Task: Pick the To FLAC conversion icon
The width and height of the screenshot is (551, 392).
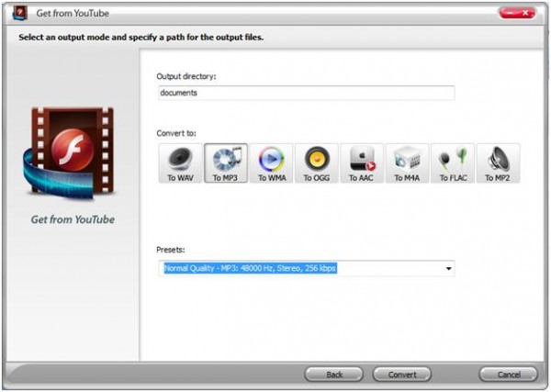Action: (x=453, y=163)
